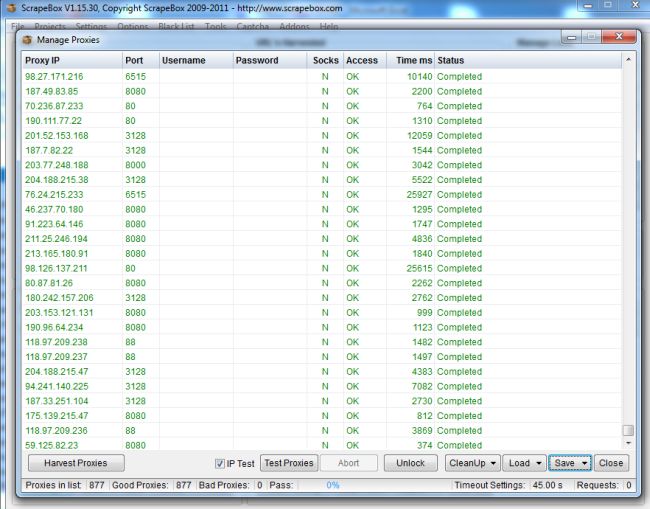Image resolution: width=650 pixels, height=509 pixels.
Task: Click the proxy list scrollbar up arrow
Action: (x=628, y=60)
